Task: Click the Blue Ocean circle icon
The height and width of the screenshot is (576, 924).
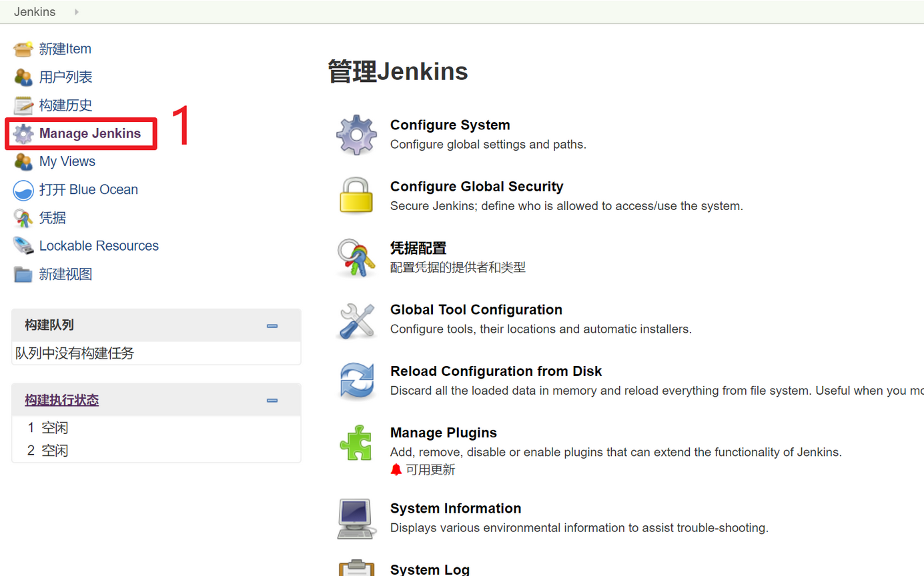Action: 23,190
